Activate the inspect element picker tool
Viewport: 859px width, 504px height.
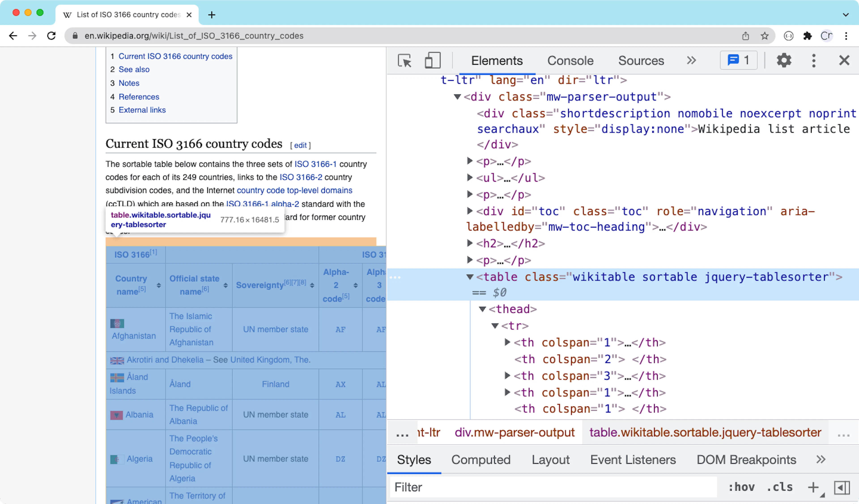[405, 61]
